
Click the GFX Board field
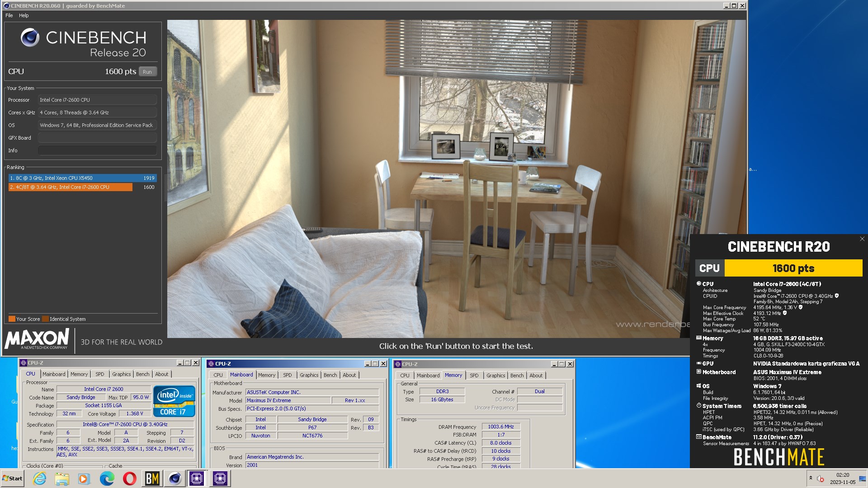pos(97,138)
